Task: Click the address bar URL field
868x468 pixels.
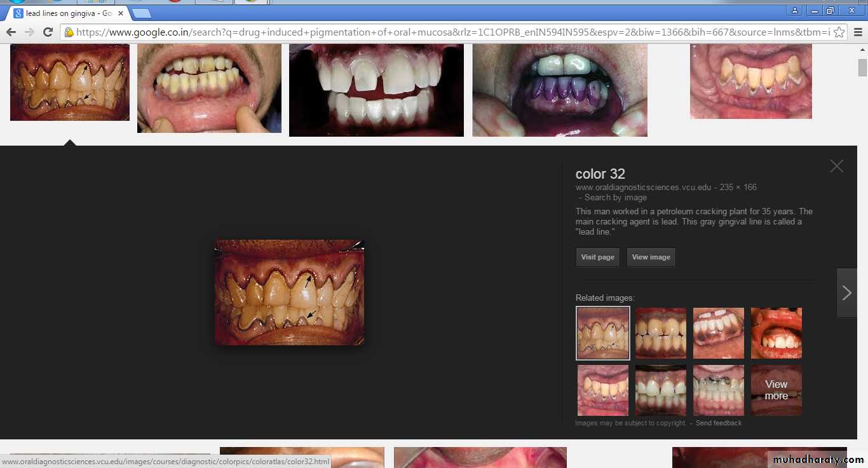Action: pyautogui.click(x=445, y=32)
